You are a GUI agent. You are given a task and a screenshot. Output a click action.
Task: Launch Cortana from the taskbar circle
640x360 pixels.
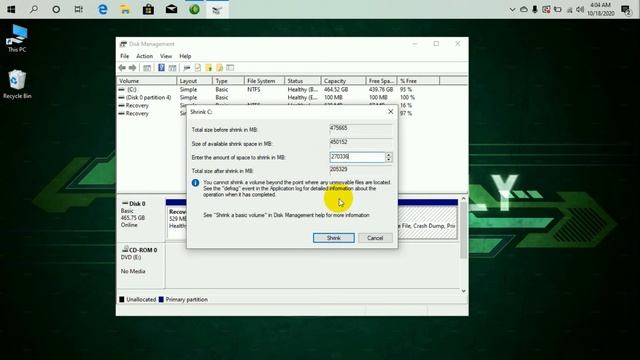click(x=56, y=9)
